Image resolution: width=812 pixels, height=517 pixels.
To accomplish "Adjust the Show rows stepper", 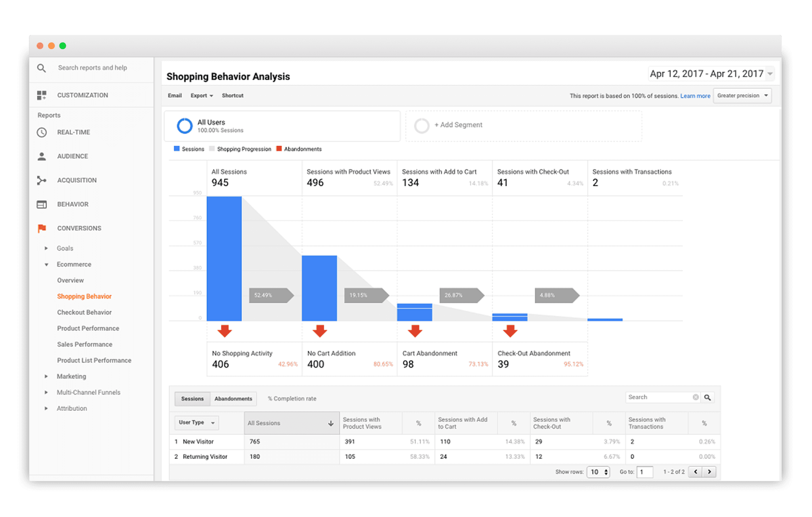I will (x=599, y=472).
